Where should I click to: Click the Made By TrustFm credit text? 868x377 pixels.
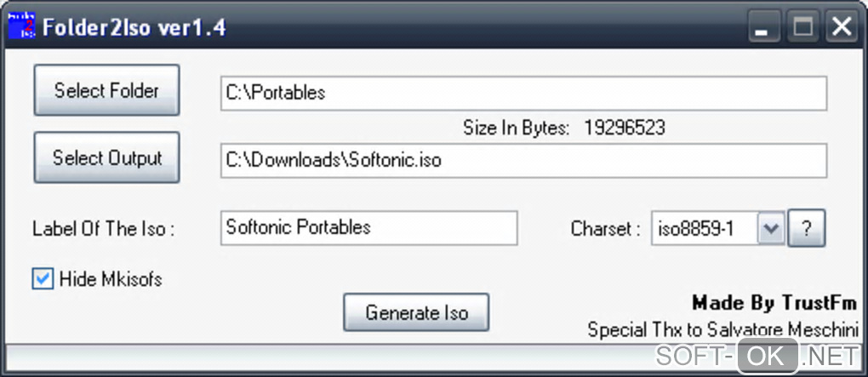774,303
